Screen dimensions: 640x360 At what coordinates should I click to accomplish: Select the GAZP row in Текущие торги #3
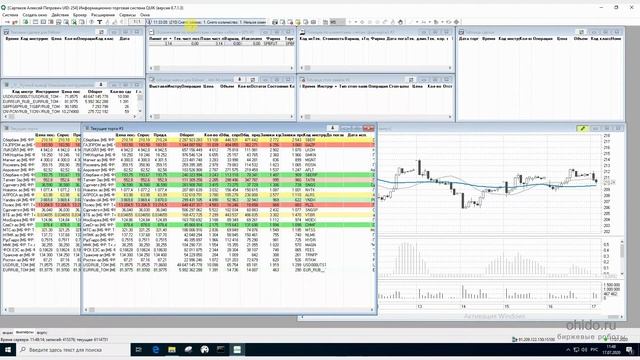coord(229,145)
